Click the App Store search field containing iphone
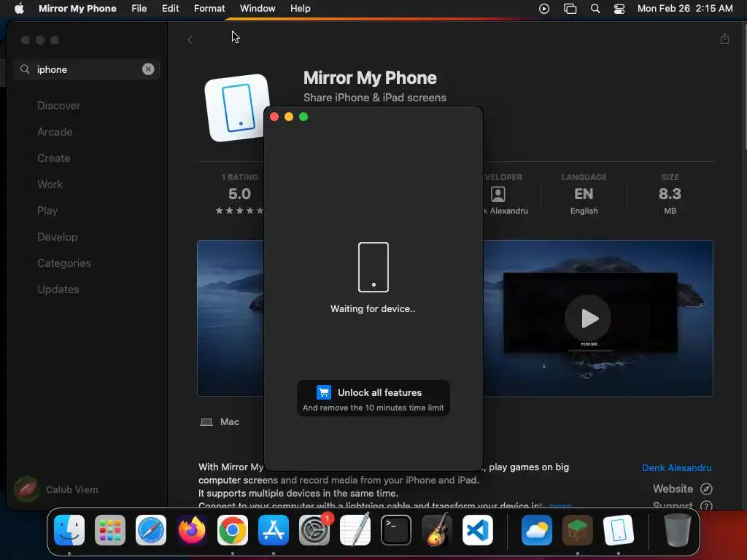 pos(87,69)
